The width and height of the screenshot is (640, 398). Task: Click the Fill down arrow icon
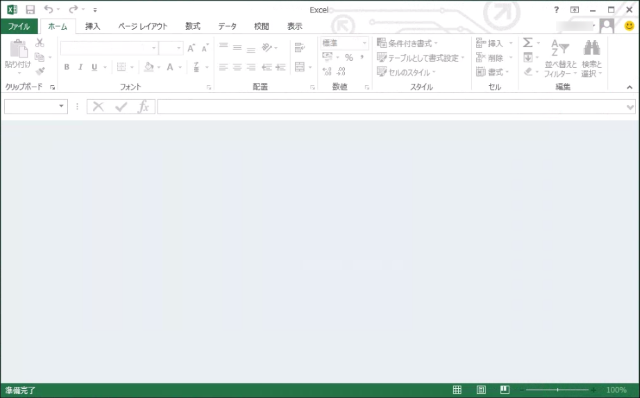click(x=528, y=57)
